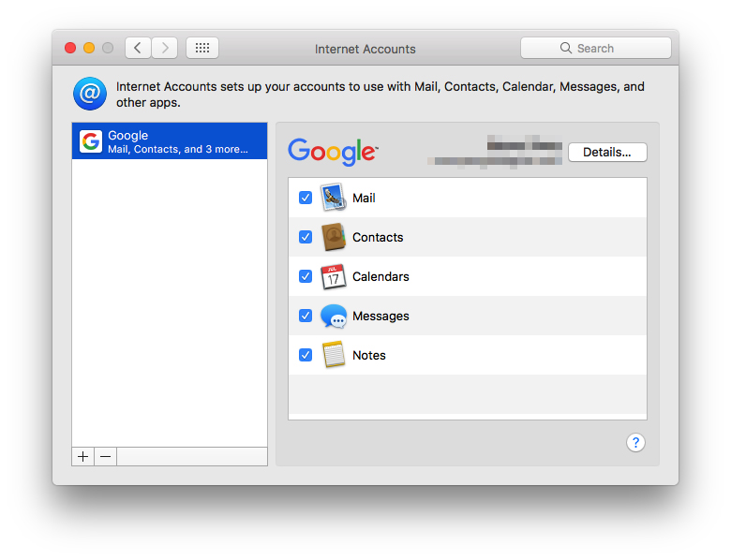This screenshot has width=731, height=560.
Task: Click the Mail app icon
Action: coord(333,199)
